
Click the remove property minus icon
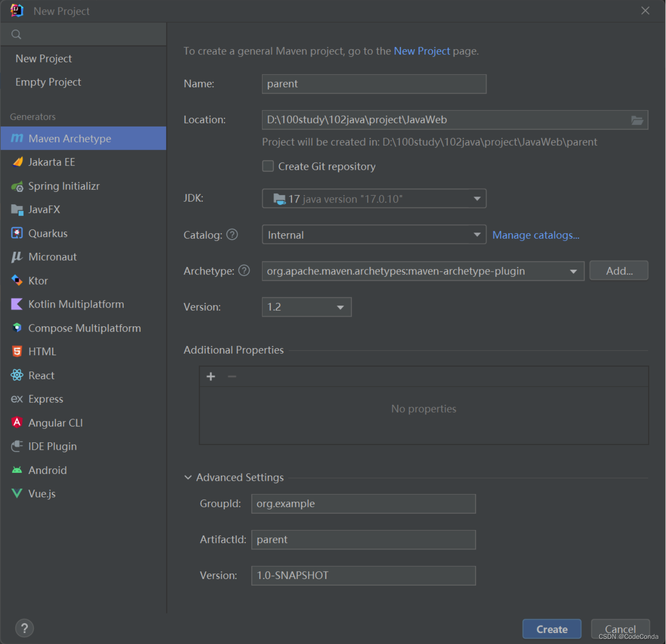(x=232, y=376)
